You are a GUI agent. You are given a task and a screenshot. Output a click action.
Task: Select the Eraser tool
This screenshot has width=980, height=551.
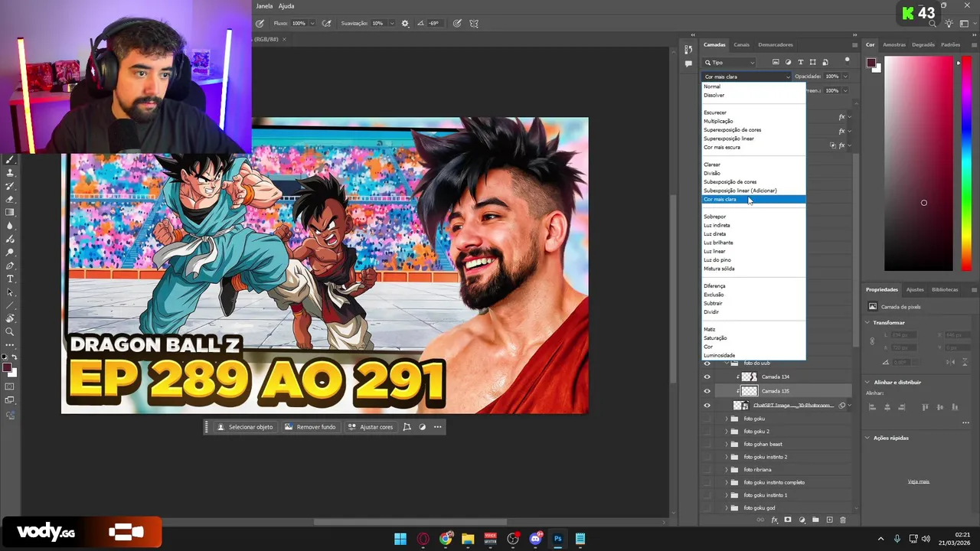pyautogui.click(x=10, y=199)
